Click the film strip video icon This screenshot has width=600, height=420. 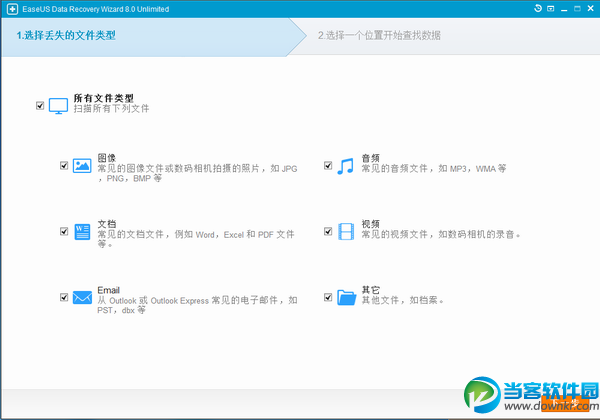pos(346,232)
